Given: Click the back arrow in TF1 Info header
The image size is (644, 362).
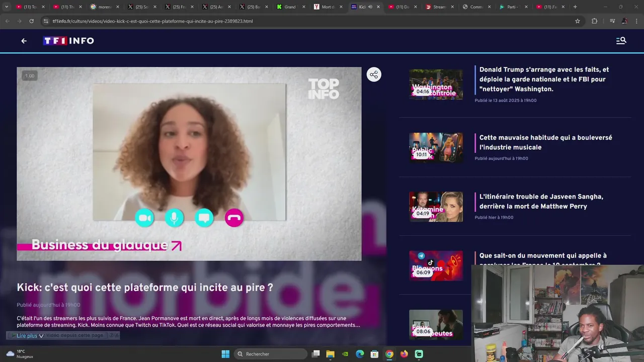Looking at the screenshot, I should click(x=24, y=41).
